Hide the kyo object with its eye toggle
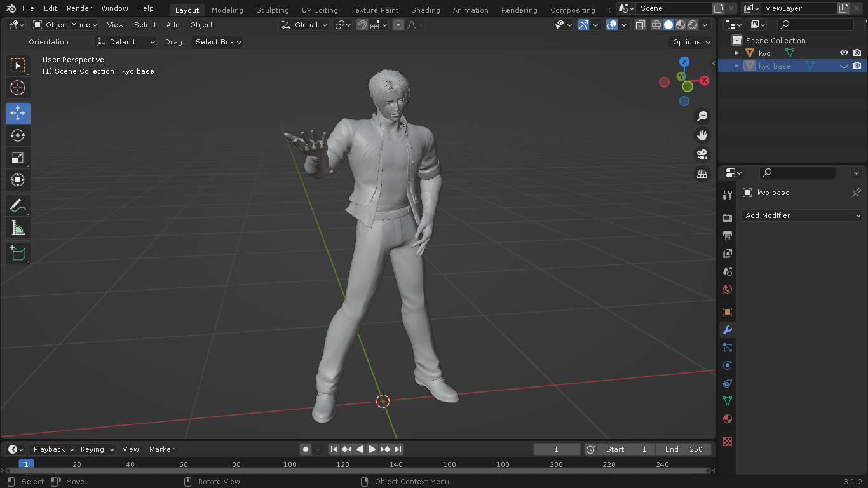The image size is (868, 488). click(843, 53)
